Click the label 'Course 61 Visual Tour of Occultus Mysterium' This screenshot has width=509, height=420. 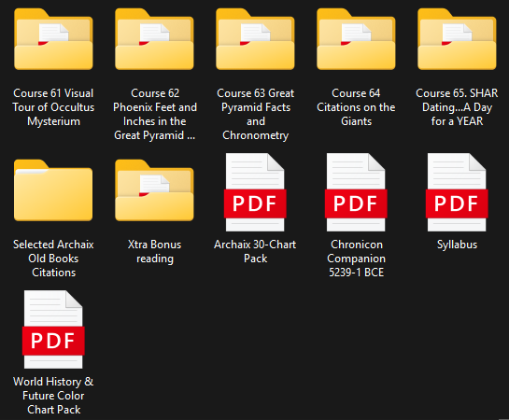pos(53,107)
